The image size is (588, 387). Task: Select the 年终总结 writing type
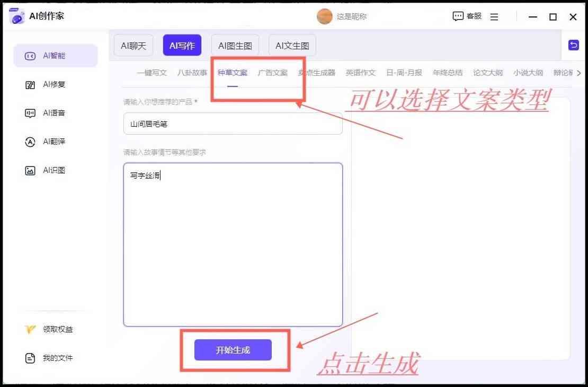[448, 73]
